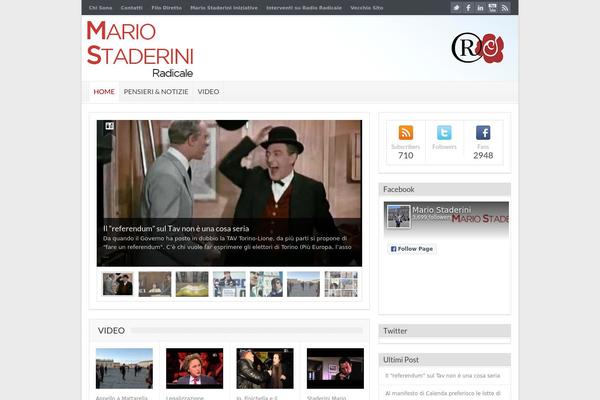The image size is (600, 400).
Task: Open the Twitter icon in top bar
Action: [456, 8]
